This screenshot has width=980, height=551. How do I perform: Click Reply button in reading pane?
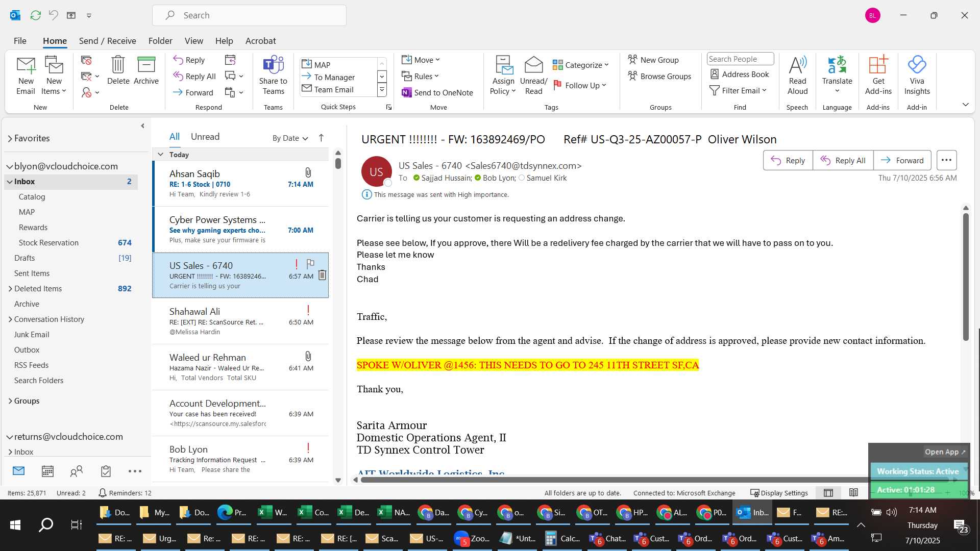pos(788,160)
